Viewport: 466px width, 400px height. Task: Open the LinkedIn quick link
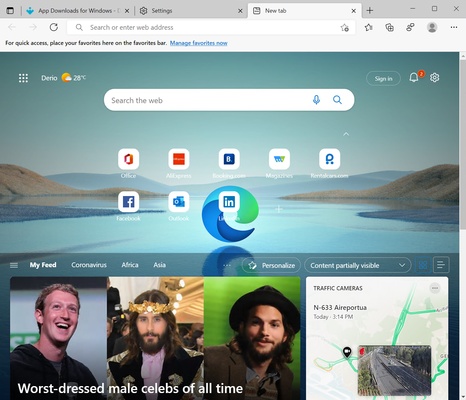pyautogui.click(x=229, y=206)
